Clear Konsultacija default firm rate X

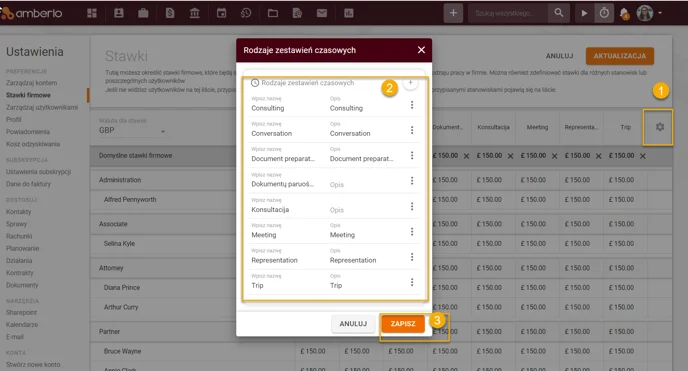tap(510, 156)
